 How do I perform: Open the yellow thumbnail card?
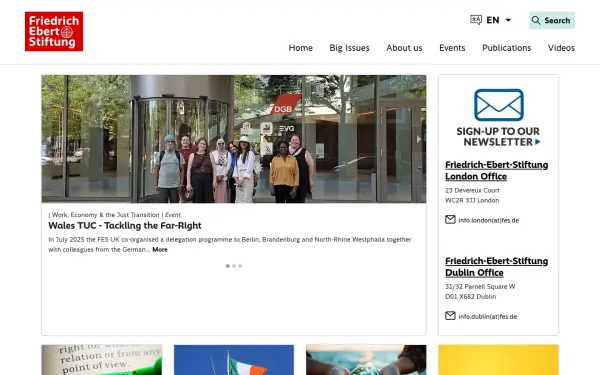(499, 360)
